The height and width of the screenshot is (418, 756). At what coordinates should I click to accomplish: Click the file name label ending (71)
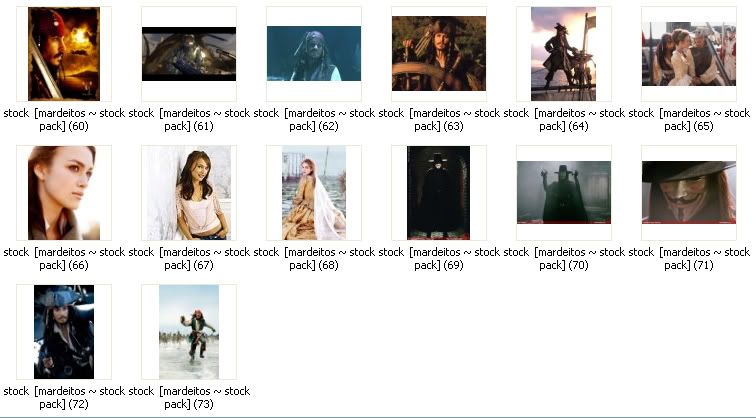point(688,259)
